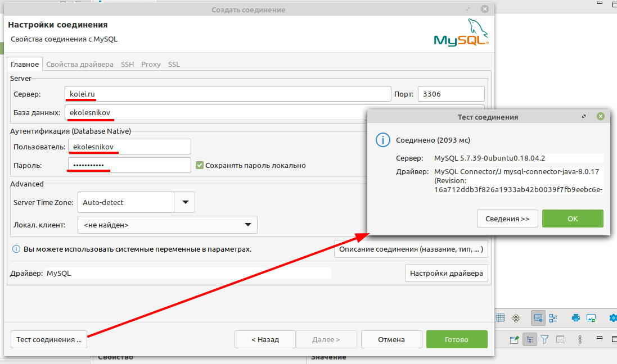Image resolution: width=617 pixels, height=364 pixels.
Task: Click the highlighted properties sheet icon
Action: point(538,318)
